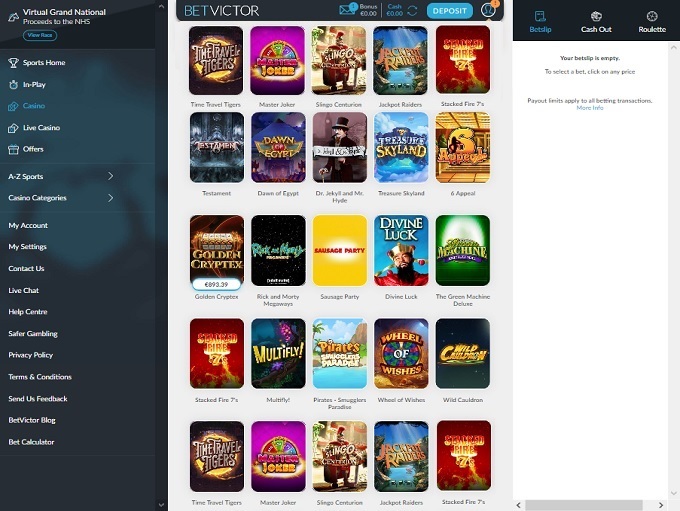Open the messages envelope icon in header
680x511 pixels.
[347, 11]
